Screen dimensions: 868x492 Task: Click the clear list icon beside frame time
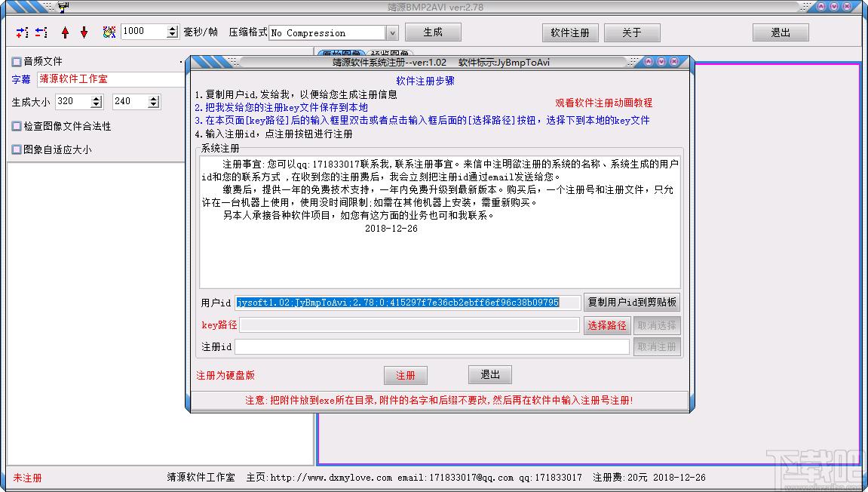[109, 32]
